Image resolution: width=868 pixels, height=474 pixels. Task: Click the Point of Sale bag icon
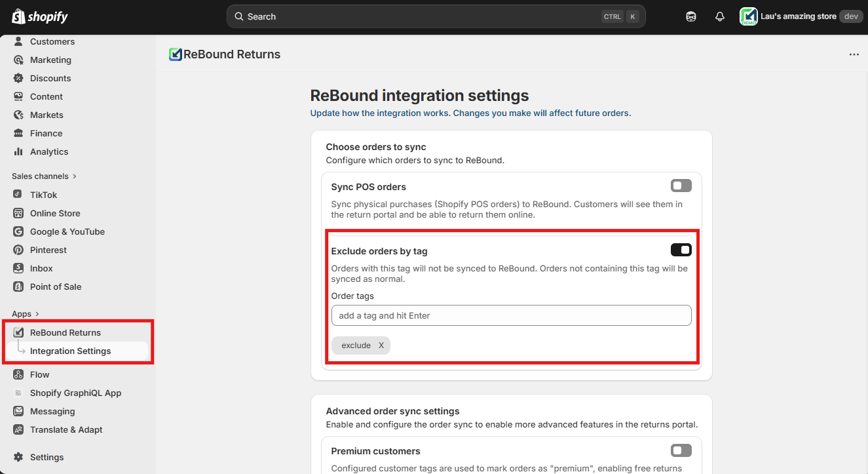coord(18,286)
